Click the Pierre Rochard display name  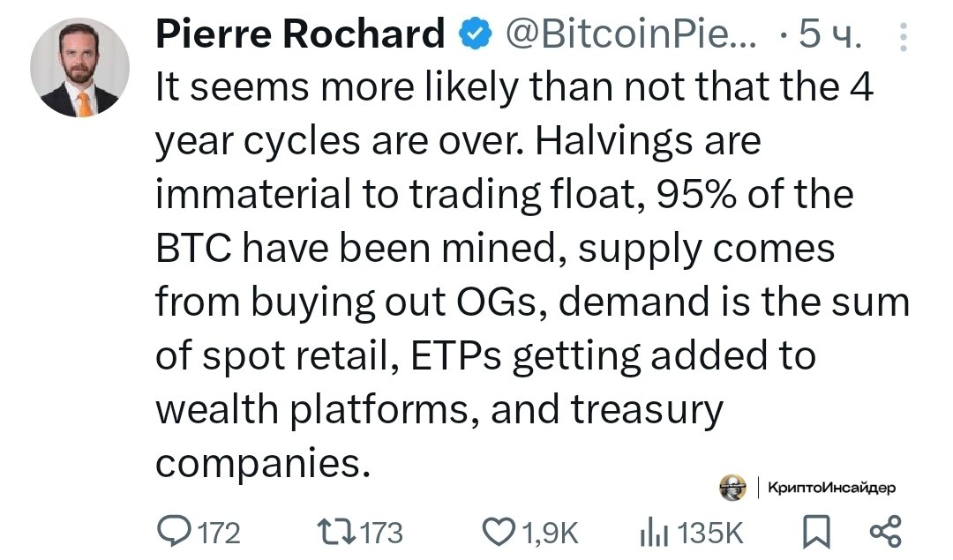[x=300, y=34]
